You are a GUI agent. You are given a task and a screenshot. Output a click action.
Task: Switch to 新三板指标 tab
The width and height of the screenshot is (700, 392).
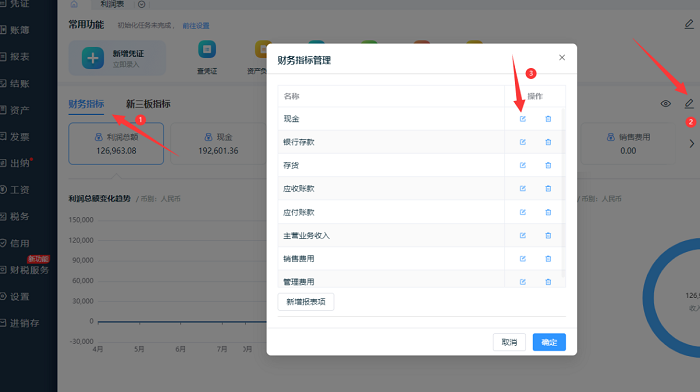coord(148,104)
